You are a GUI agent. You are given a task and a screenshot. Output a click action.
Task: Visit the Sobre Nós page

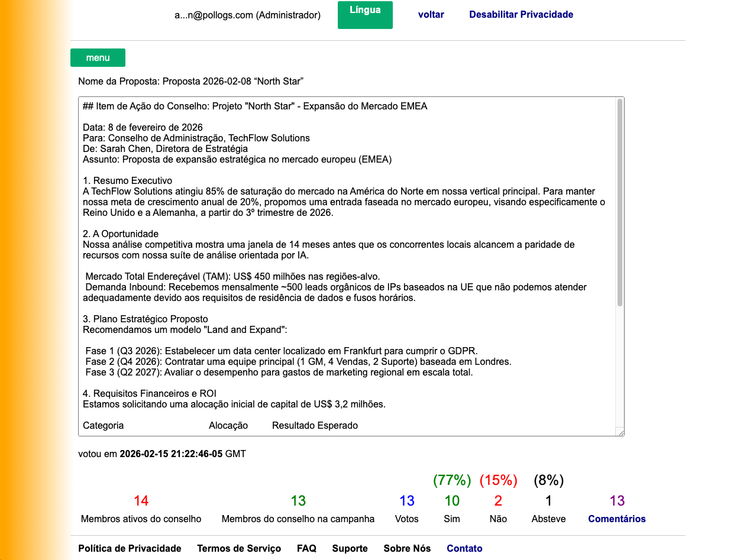point(407,548)
